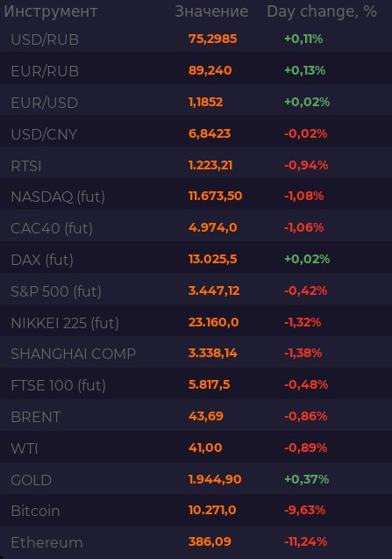The width and height of the screenshot is (392, 559).
Task: Click the DAX (fut) day change +0,02%
Action: click(x=307, y=259)
